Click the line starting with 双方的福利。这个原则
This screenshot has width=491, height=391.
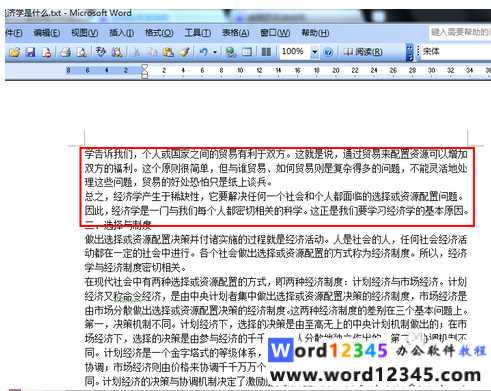(276, 168)
